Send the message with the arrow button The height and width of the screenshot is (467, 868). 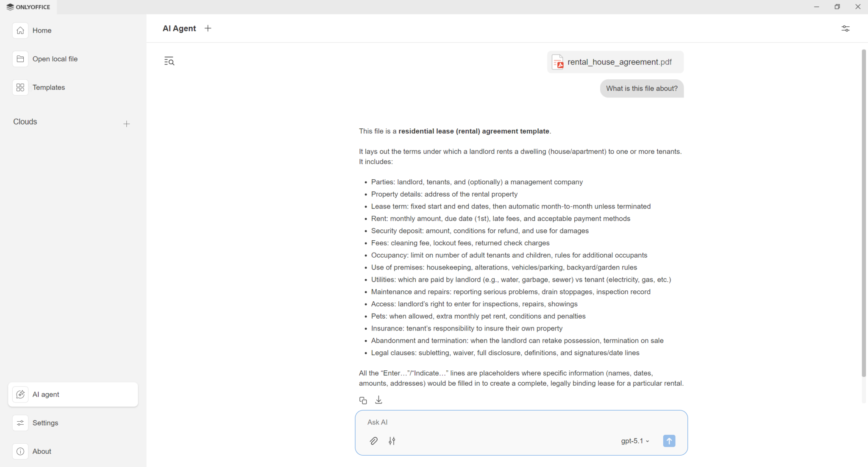pos(669,441)
